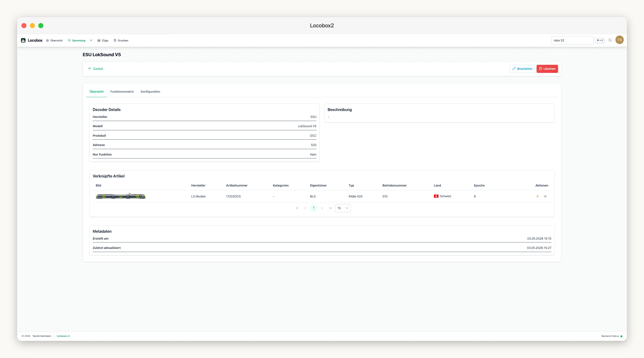Click the 'ESU LokSound V5' page heading
This screenshot has width=644, height=358.
tap(102, 55)
